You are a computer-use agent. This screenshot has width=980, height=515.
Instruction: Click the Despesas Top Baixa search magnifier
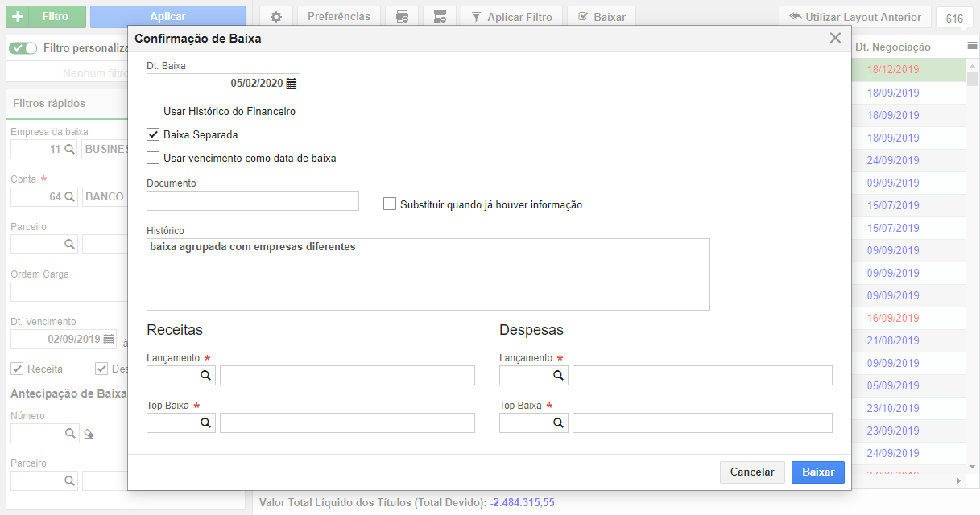tap(558, 423)
